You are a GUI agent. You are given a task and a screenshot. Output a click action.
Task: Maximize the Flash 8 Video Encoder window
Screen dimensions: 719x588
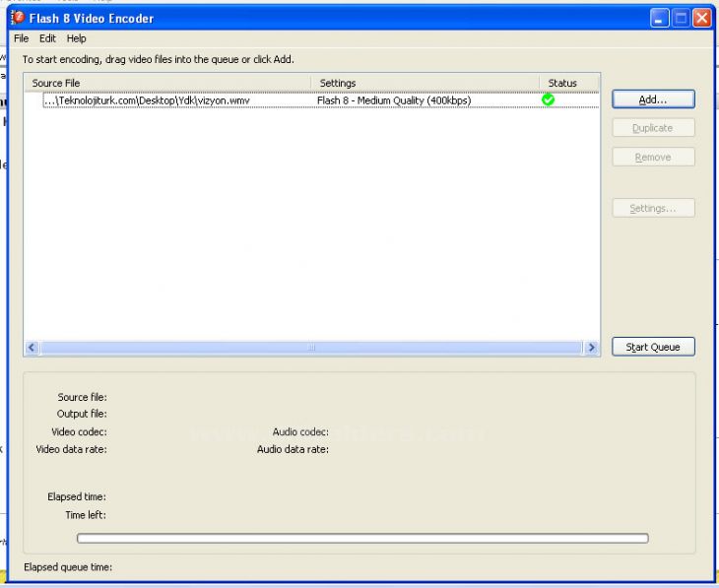point(681,18)
